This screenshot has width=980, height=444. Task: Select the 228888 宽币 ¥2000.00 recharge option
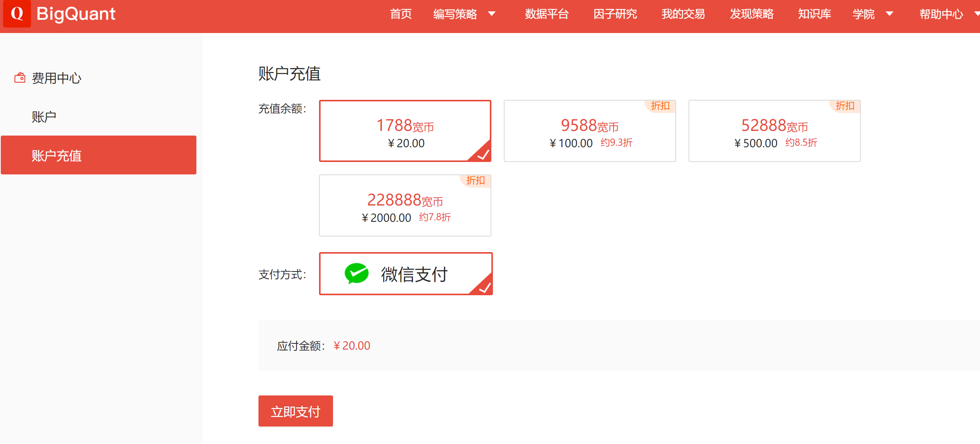(x=405, y=205)
